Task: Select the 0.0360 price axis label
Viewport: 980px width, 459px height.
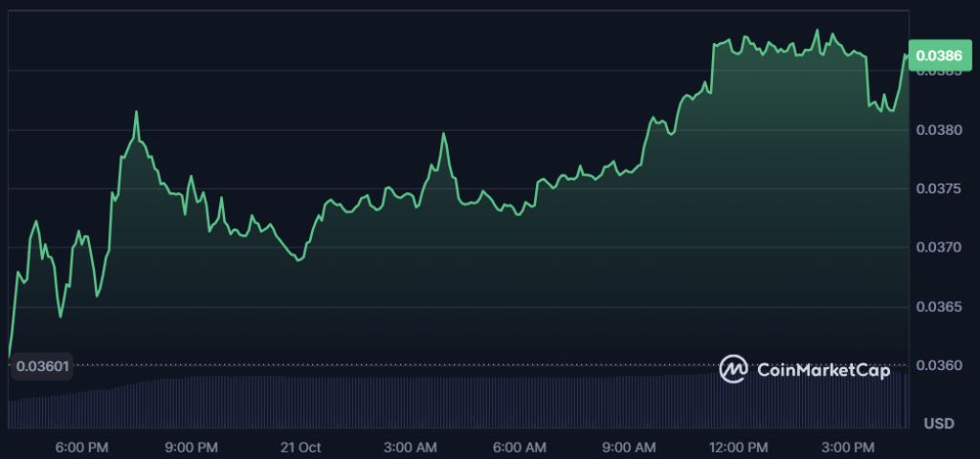Action: click(939, 365)
